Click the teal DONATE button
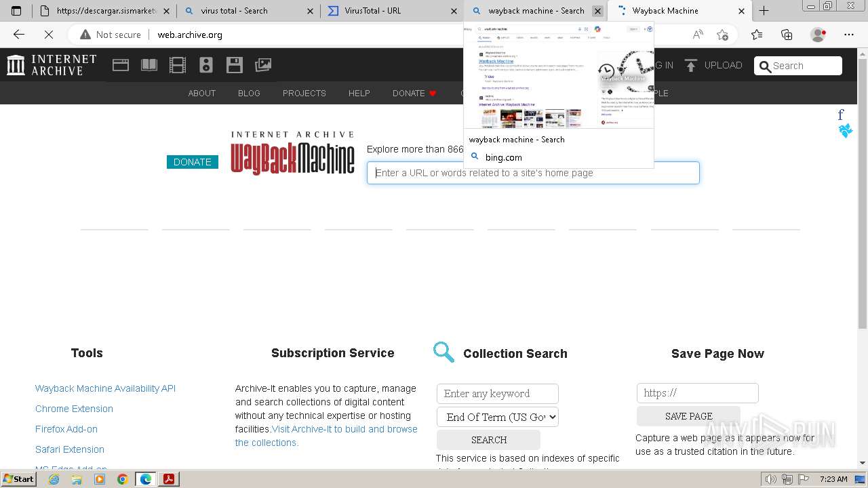Screen dimensions: 868x488 pyautogui.click(x=193, y=162)
